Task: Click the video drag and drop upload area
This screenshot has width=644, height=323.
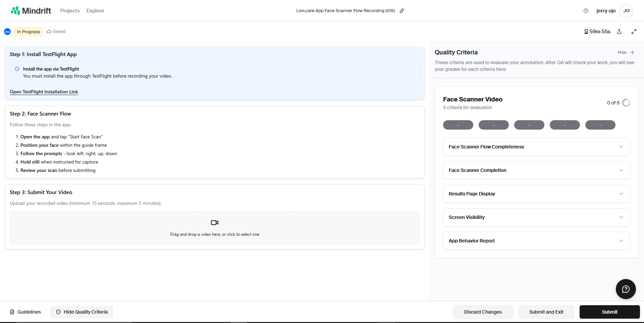Action: pos(215,228)
